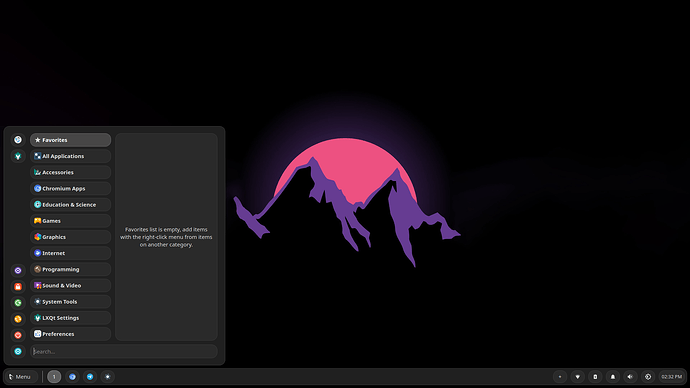
Task: Open the gear settings launcher on the taskbar
Action: click(107, 377)
